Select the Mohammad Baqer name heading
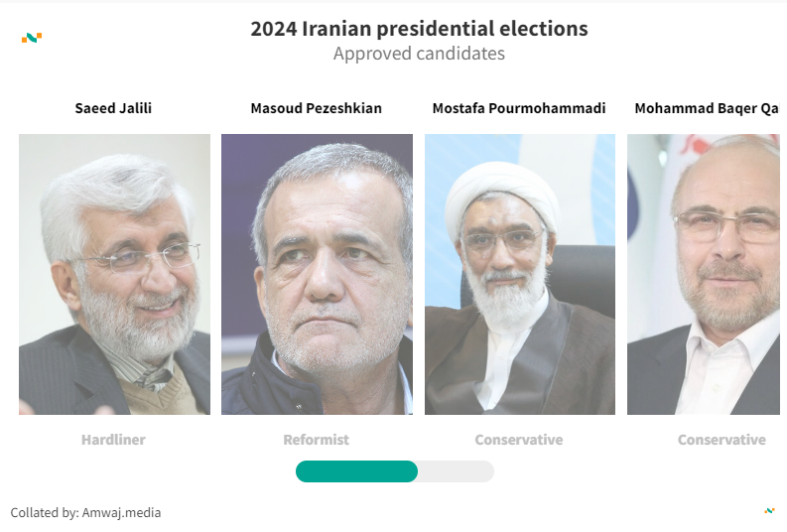787x532 pixels. click(707, 108)
